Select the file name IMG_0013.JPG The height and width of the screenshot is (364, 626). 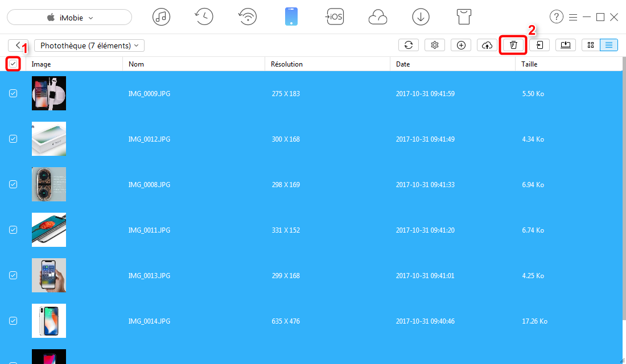[x=149, y=276]
